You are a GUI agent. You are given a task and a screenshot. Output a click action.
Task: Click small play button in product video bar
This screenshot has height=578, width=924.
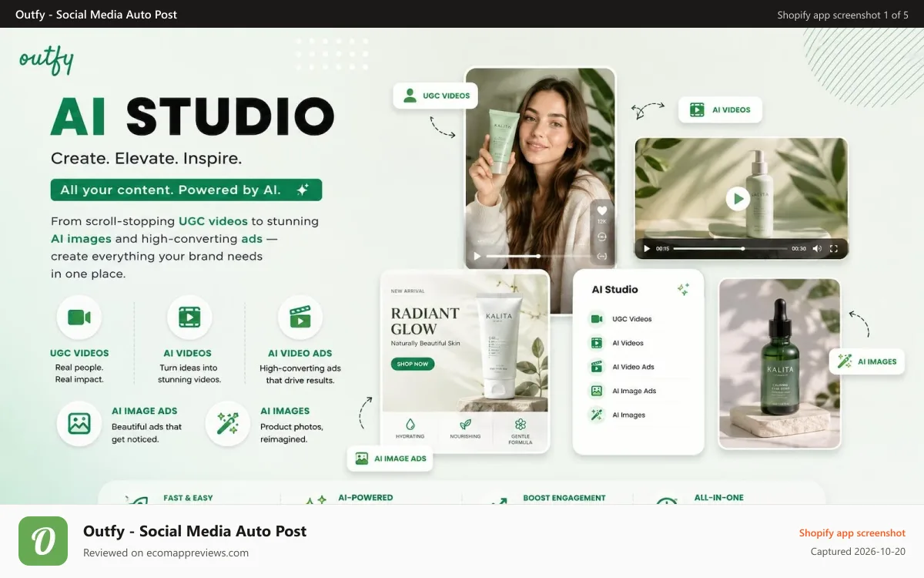pos(647,249)
